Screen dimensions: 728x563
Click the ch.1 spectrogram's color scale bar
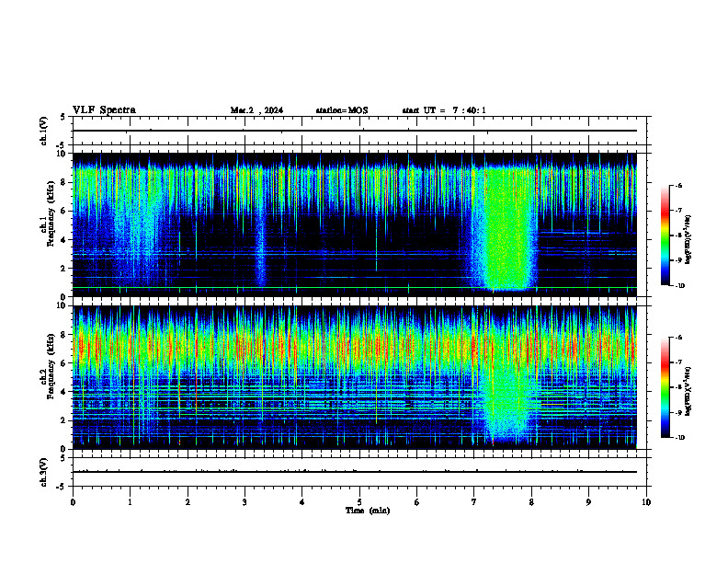[x=665, y=236]
